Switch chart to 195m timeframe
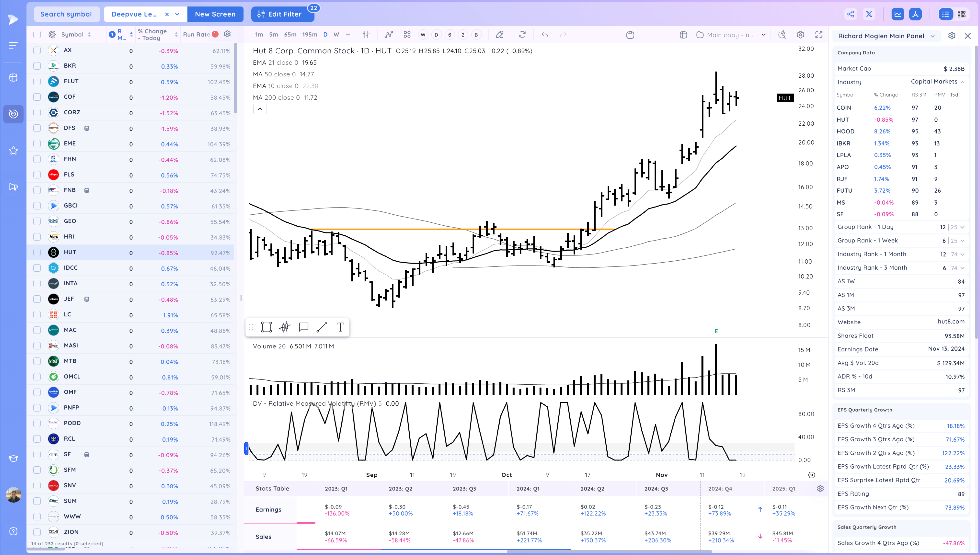 pos(309,35)
